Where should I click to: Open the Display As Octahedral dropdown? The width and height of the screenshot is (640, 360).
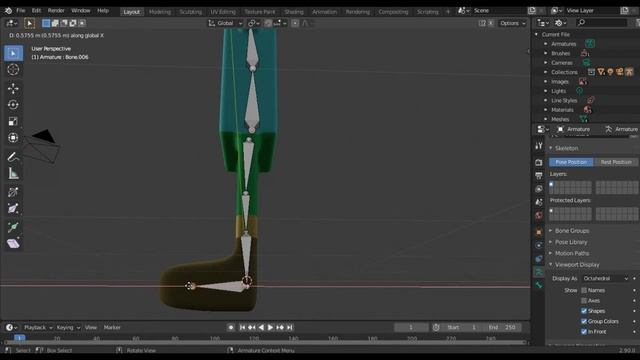[x=605, y=278]
